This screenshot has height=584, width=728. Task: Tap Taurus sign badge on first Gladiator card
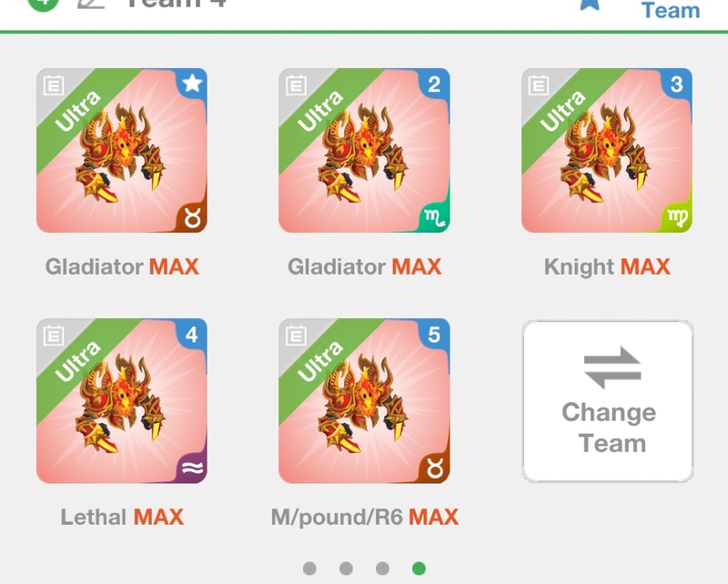pos(193,217)
